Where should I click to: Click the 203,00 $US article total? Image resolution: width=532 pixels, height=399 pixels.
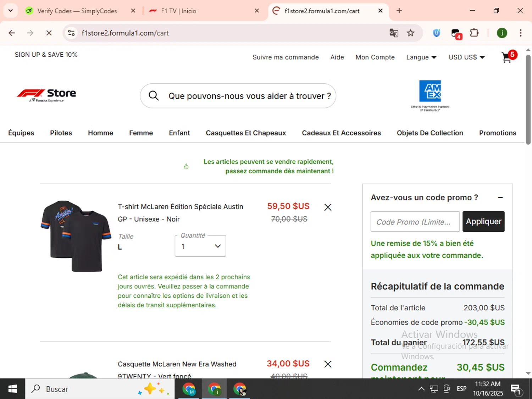tap(484, 308)
